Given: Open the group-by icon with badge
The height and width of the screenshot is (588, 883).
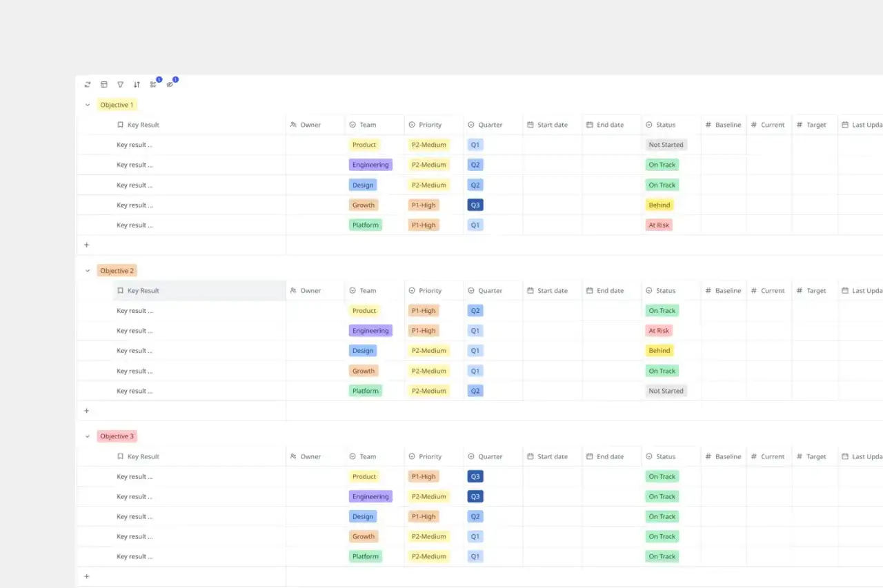Looking at the screenshot, I should coord(153,85).
